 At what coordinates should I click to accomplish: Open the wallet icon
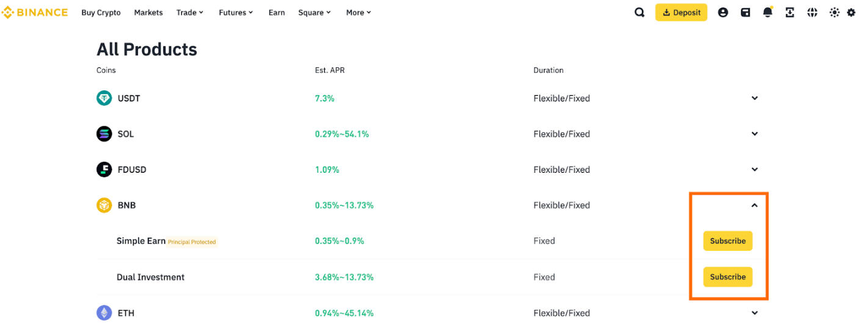point(745,12)
